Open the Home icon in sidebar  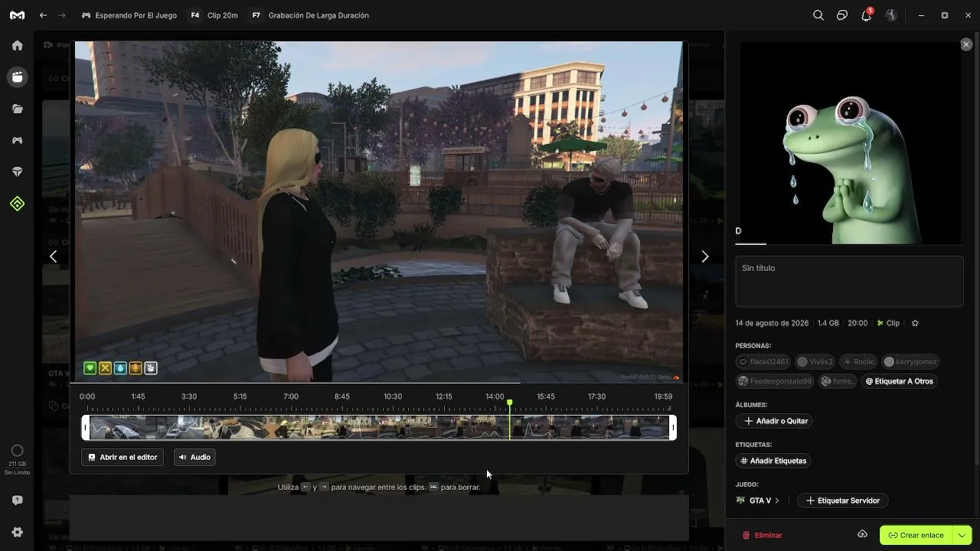coord(17,45)
